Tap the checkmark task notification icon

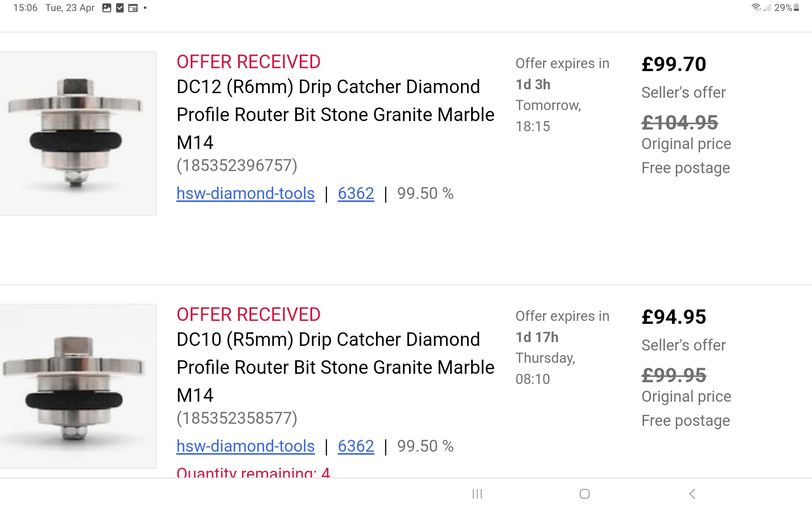pyautogui.click(x=120, y=8)
